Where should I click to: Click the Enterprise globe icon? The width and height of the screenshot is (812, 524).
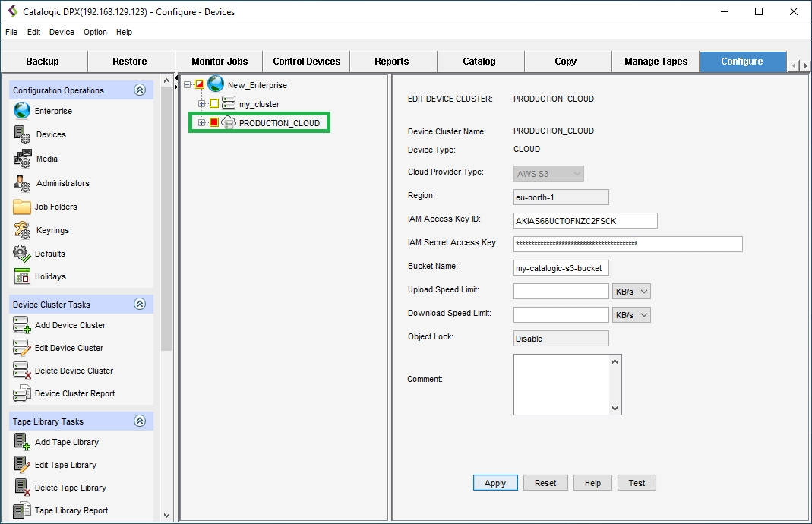tap(22, 111)
